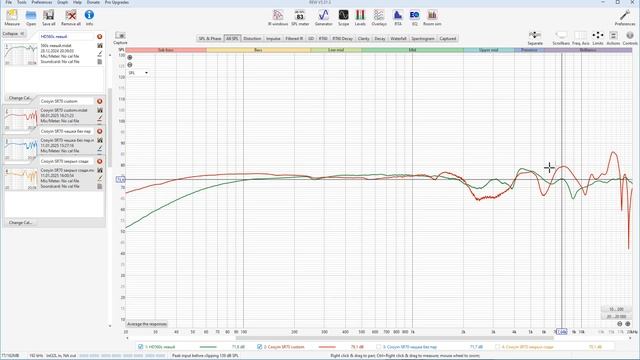Open the Graph menu
This screenshot has height=360, width=640.
click(x=62, y=2)
